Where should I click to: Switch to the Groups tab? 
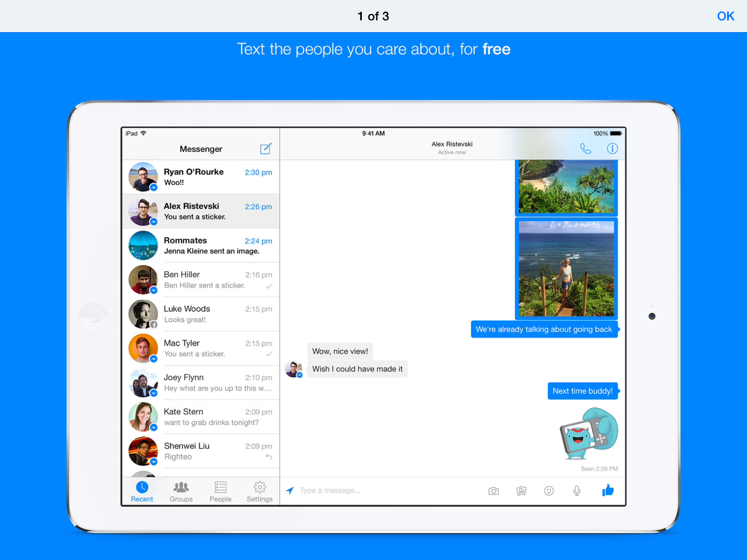tap(181, 492)
